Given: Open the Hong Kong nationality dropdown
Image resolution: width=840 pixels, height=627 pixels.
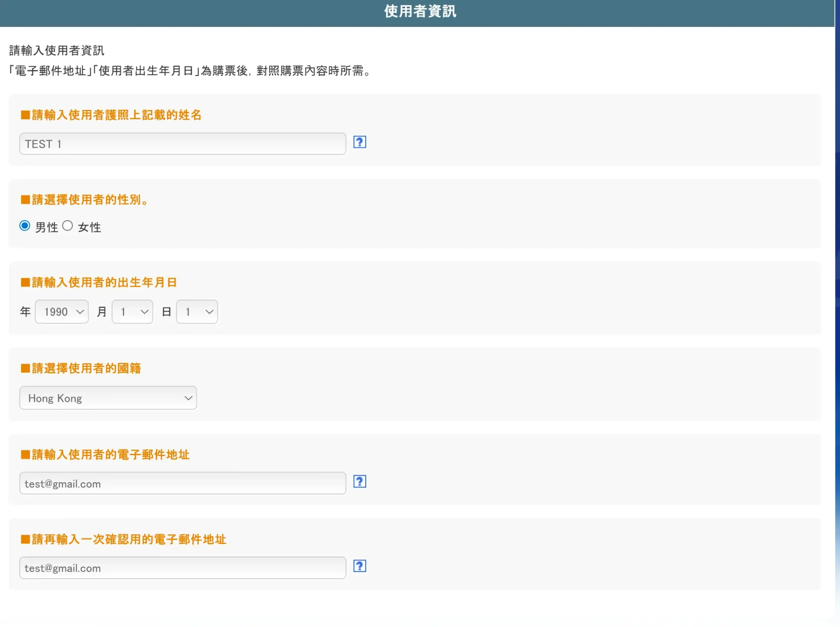Looking at the screenshot, I should (108, 398).
